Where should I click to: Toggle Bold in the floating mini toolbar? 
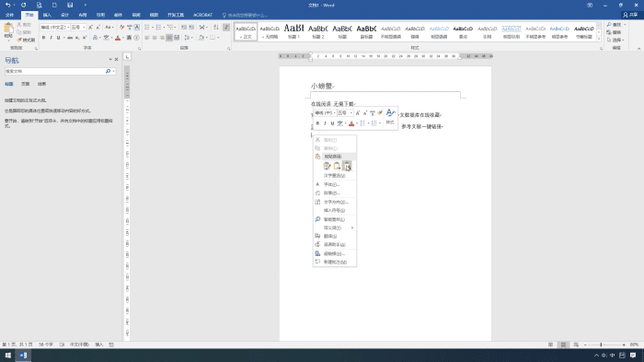(317, 123)
